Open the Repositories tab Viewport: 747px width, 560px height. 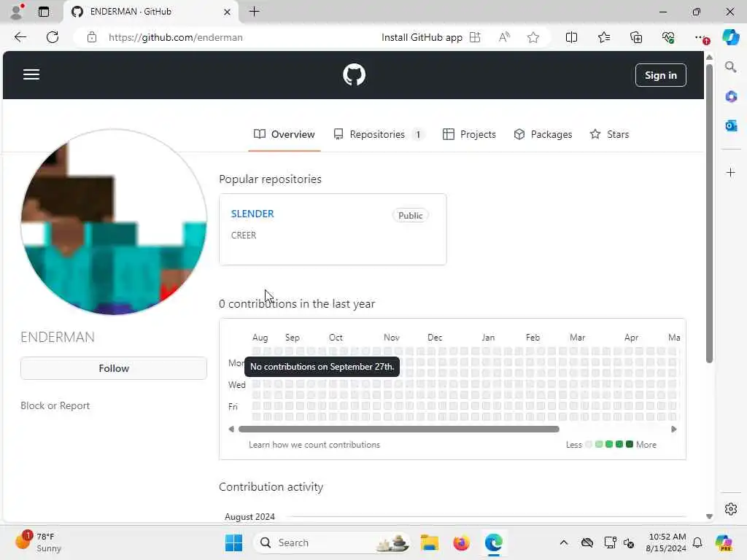379,134
